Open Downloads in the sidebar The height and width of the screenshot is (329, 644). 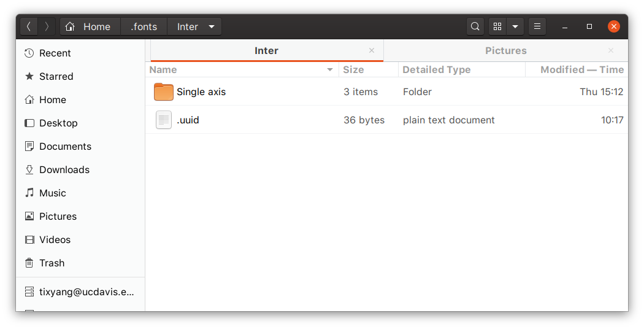80,170
